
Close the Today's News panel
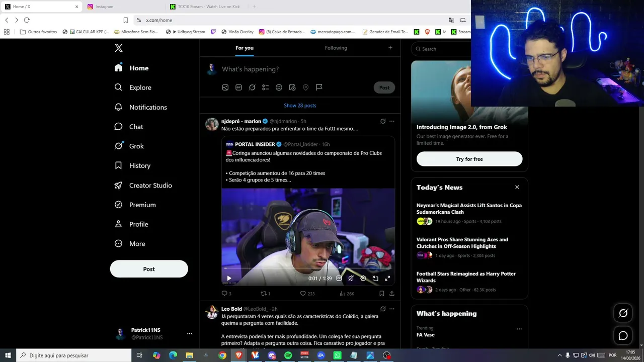pyautogui.click(x=517, y=187)
